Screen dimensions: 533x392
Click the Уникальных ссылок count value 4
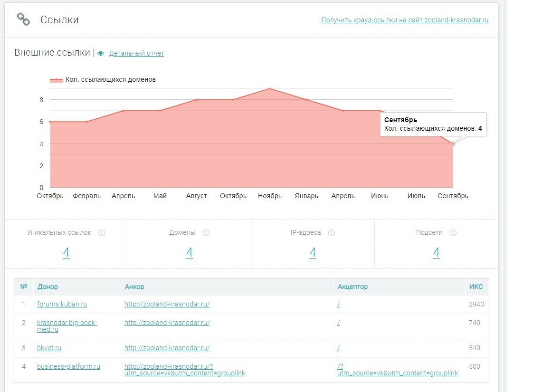tap(66, 253)
